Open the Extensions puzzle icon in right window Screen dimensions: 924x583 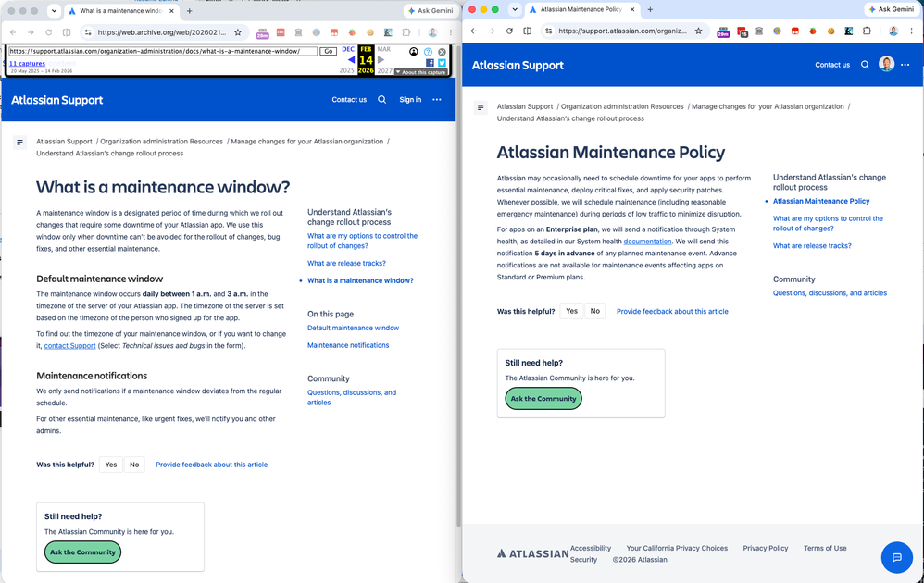click(867, 31)
